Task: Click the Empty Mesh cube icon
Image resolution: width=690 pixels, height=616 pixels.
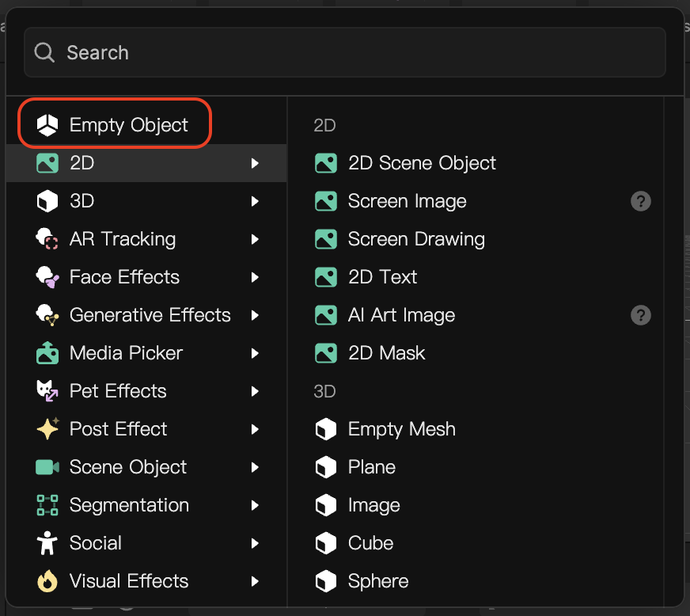Action: pos(326,429)
